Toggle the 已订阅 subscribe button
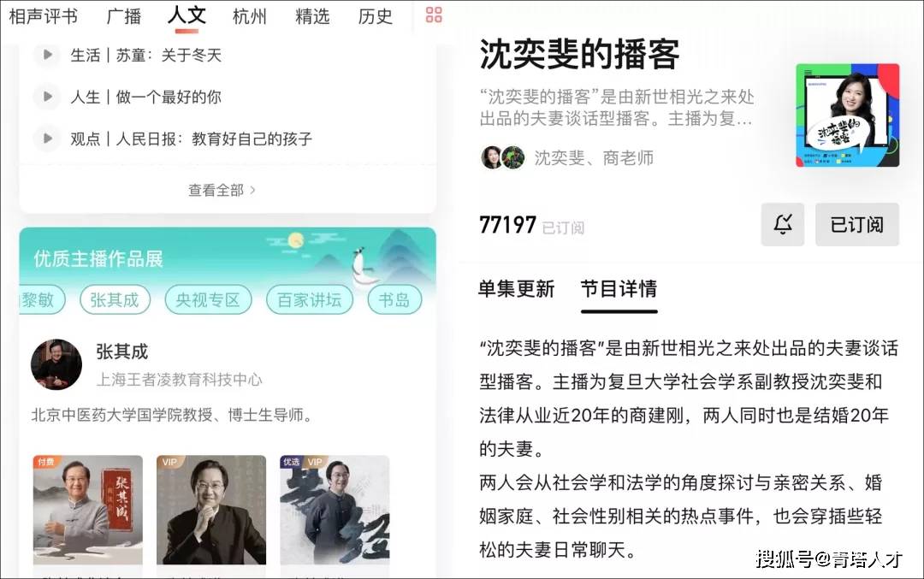 856,224
